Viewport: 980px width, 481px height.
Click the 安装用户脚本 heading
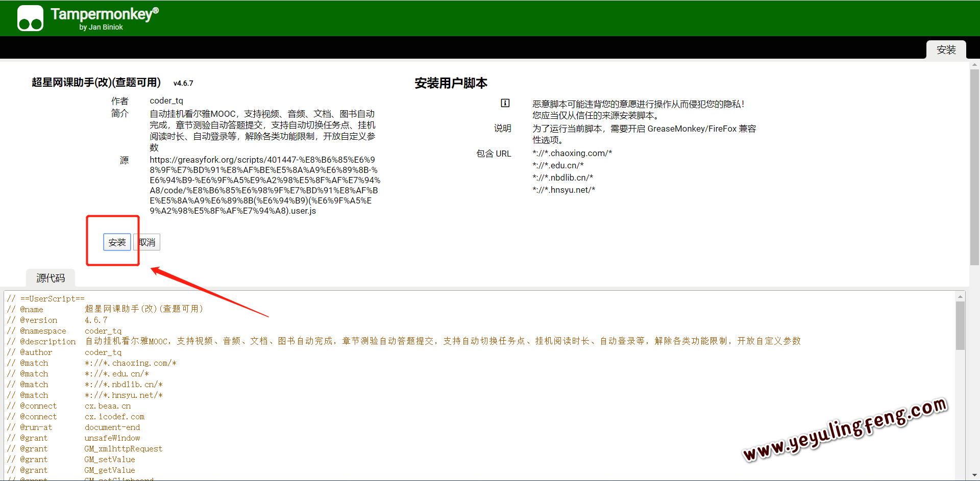(x=451, y=83)
